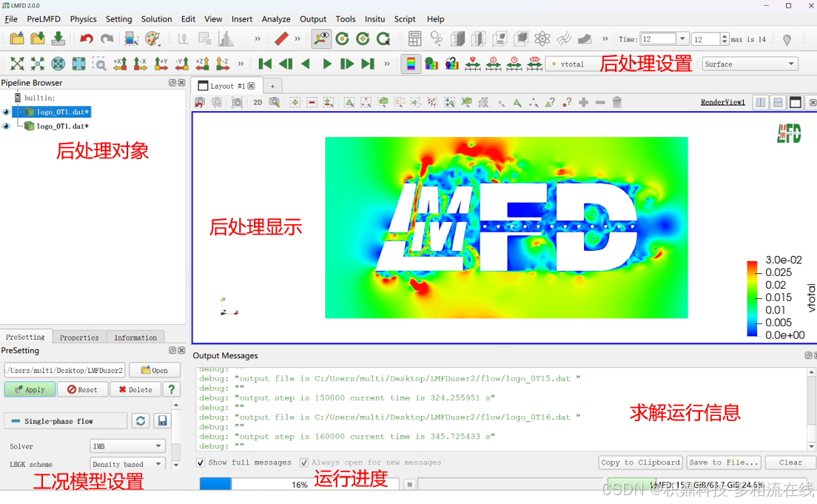
Task: Click the calculator filter icon
Action: [x=414, y=38]
